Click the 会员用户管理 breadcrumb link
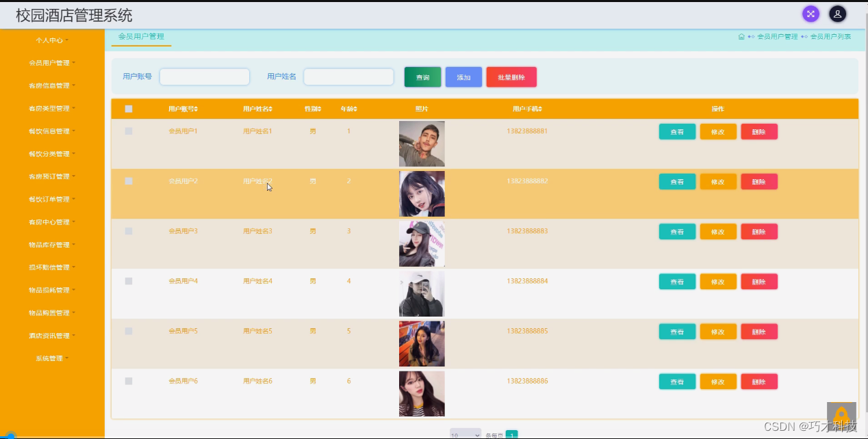Viewport: 868px width, 439px height. point(778,37)
